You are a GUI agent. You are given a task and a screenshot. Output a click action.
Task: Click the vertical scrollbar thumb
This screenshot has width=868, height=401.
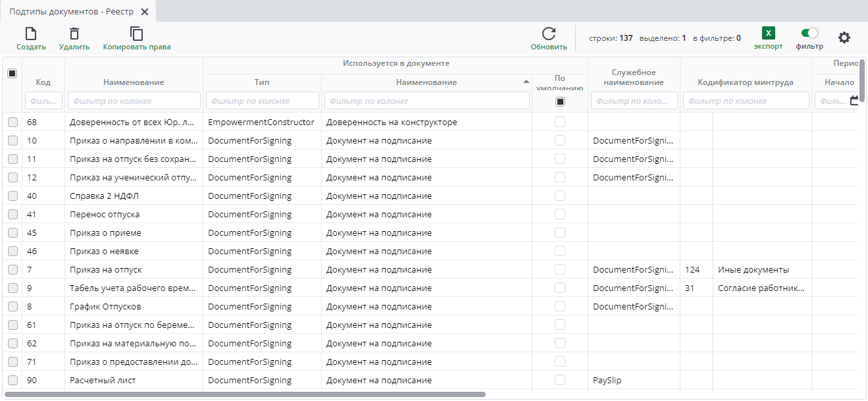point(863,80)
